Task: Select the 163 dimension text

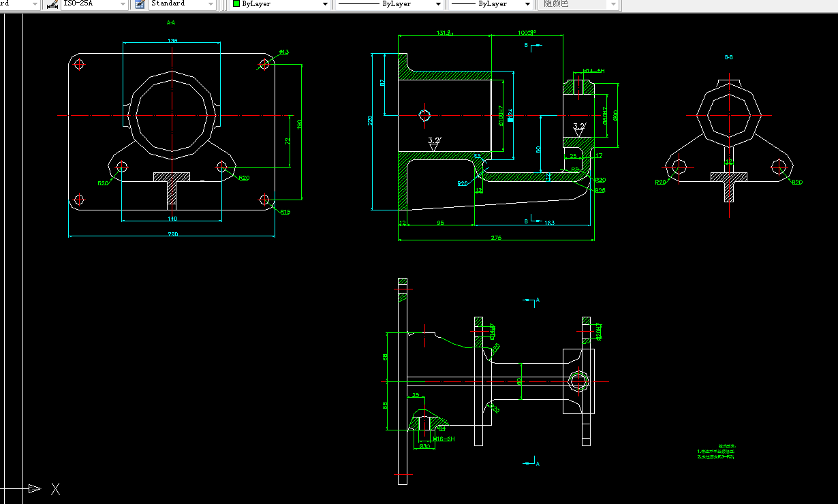Action: (x=550, y=223)
